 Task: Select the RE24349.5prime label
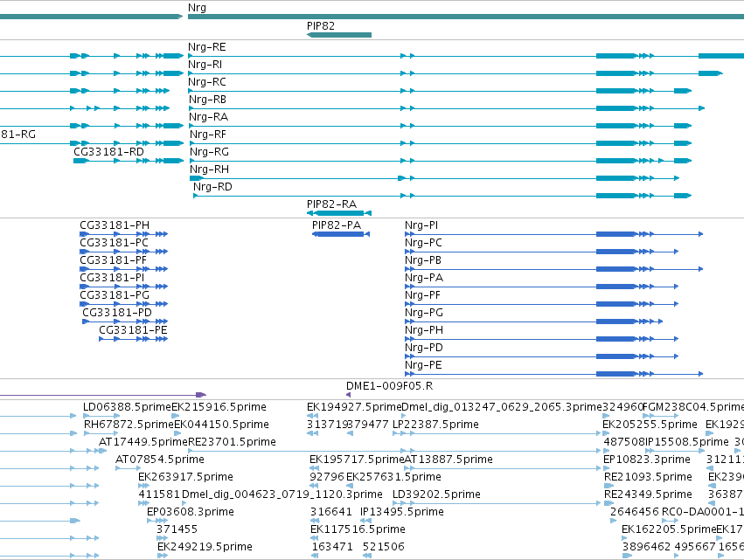coord(648,495)
